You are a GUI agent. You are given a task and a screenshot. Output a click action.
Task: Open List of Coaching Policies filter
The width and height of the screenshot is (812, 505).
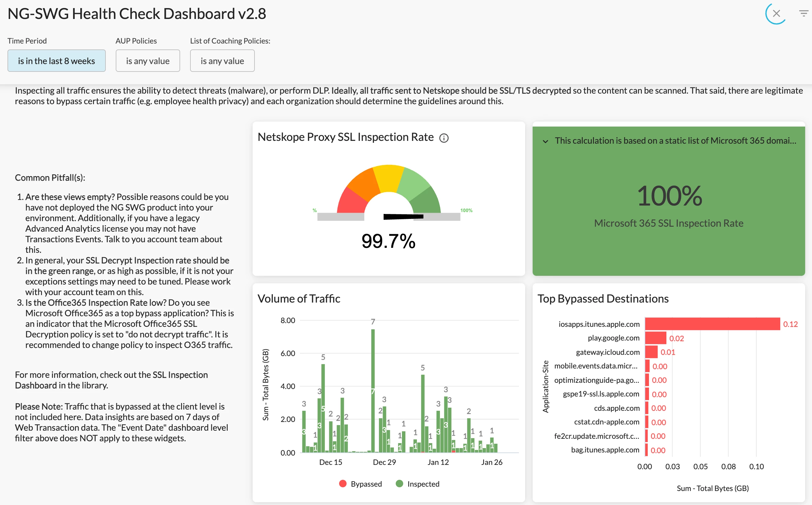[222, 61]
